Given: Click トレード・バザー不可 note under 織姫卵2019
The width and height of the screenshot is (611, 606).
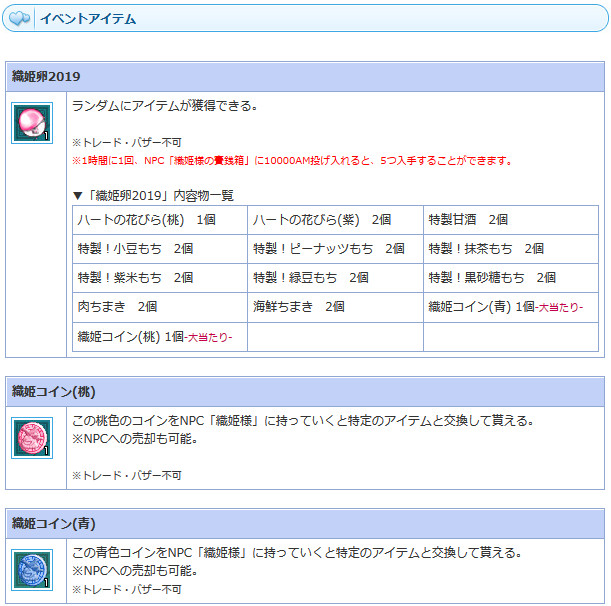Looking at the screenshot, I should coord(127,142).
